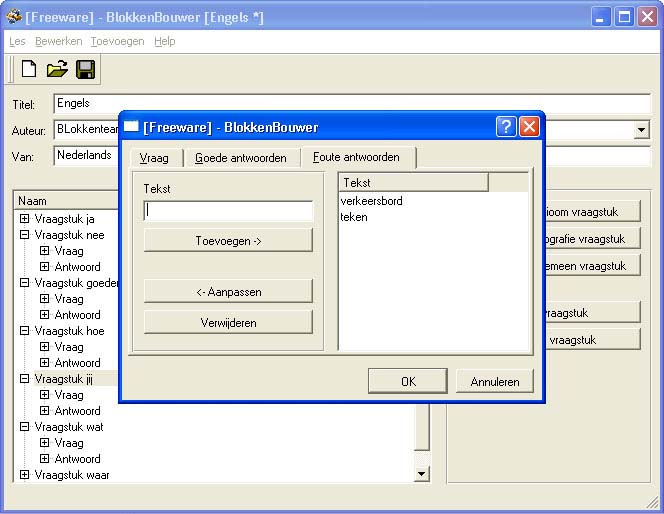
Task: Click the Open folder toolbar icon
Action: 57,69
